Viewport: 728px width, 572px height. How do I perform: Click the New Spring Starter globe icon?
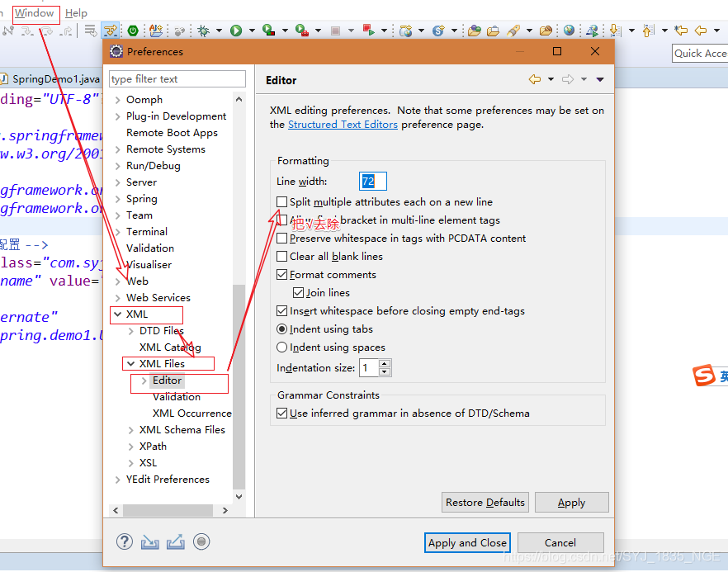438,31
